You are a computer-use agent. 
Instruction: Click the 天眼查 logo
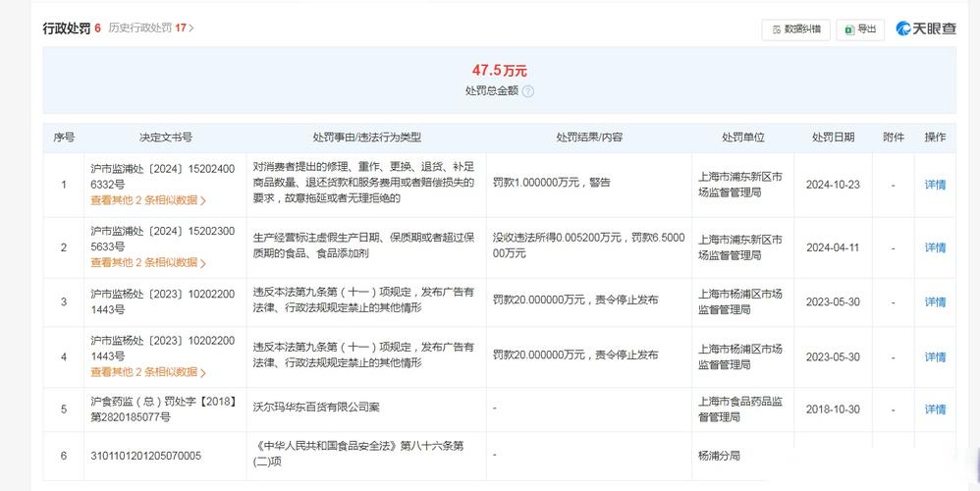click(x=926, y=28)
